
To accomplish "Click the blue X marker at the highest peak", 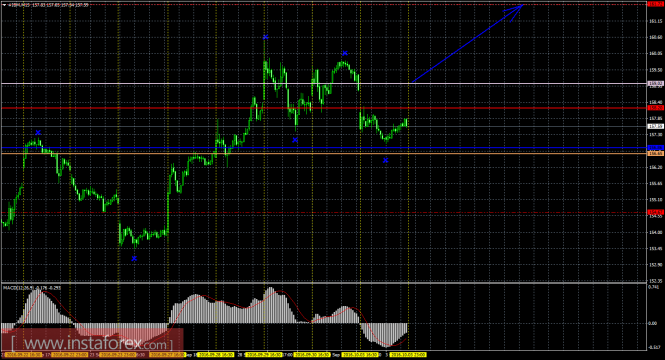I will (265, 37).
